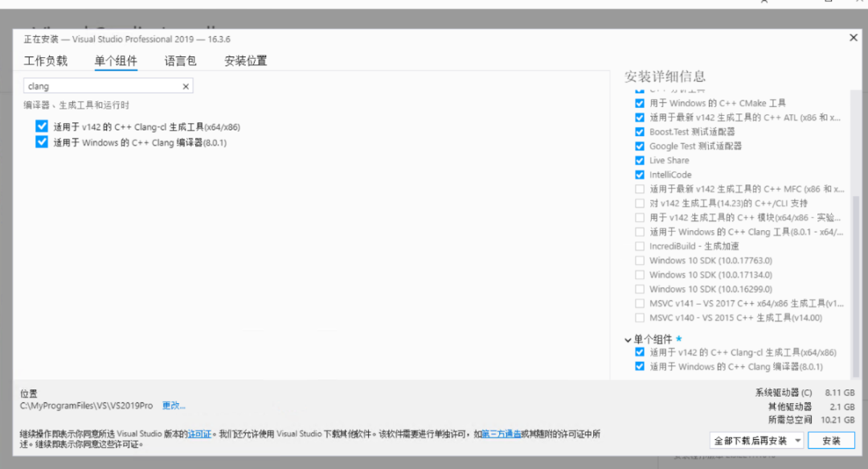Uncheck 适用于 v142 的 C++ Clang-cl 生成工具 in component list
Image resolution: width=868 pixels, height=469 pixels.
coord(42,126)
